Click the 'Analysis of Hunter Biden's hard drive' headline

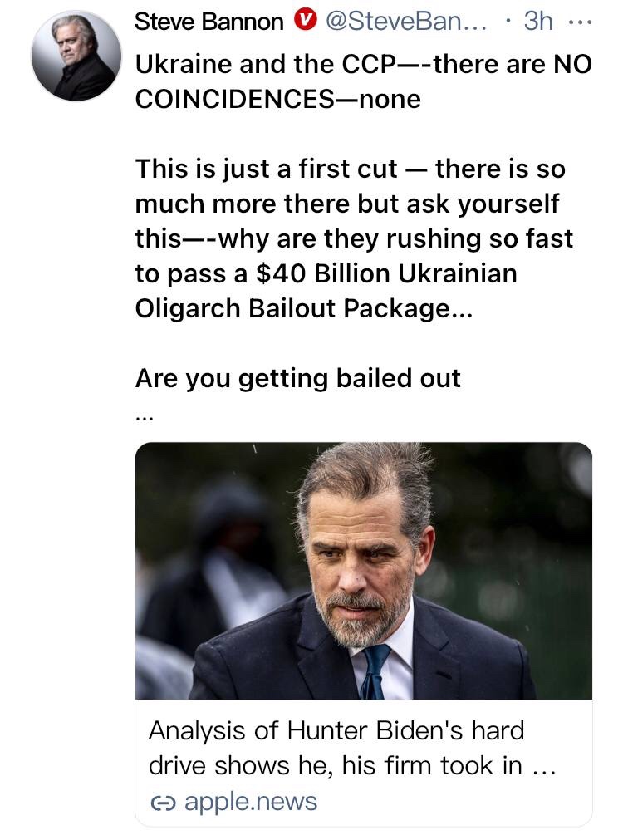pyautogui.click(x=336, y=730)
